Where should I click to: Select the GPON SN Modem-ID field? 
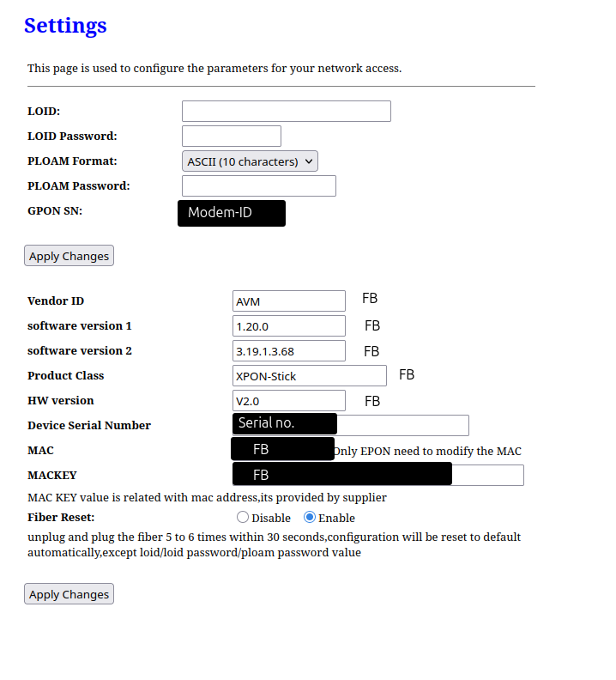pyautogui.click(x=232, y=213)
